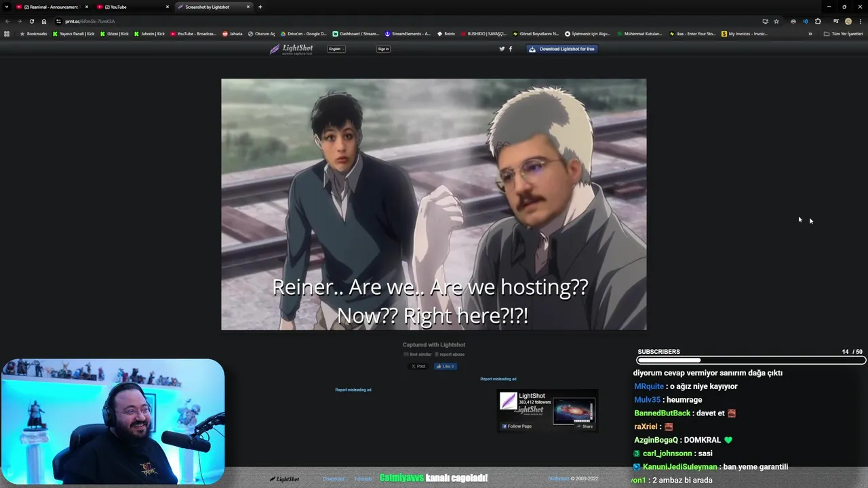This screenshot has width=868, height=488.
Task: Open the ikas - Enter Your Sto... bookmark
Action: [x=692, y=34]
